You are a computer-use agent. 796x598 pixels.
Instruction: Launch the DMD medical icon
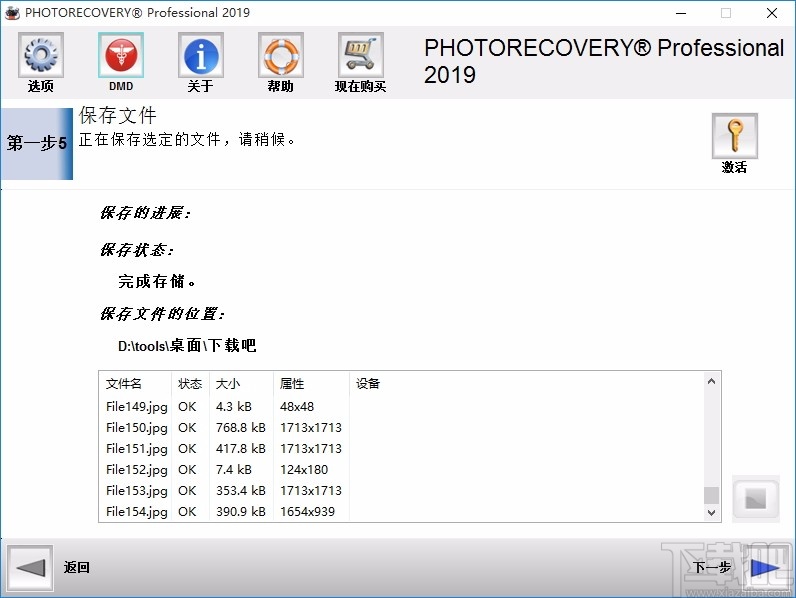coord(121,55)
